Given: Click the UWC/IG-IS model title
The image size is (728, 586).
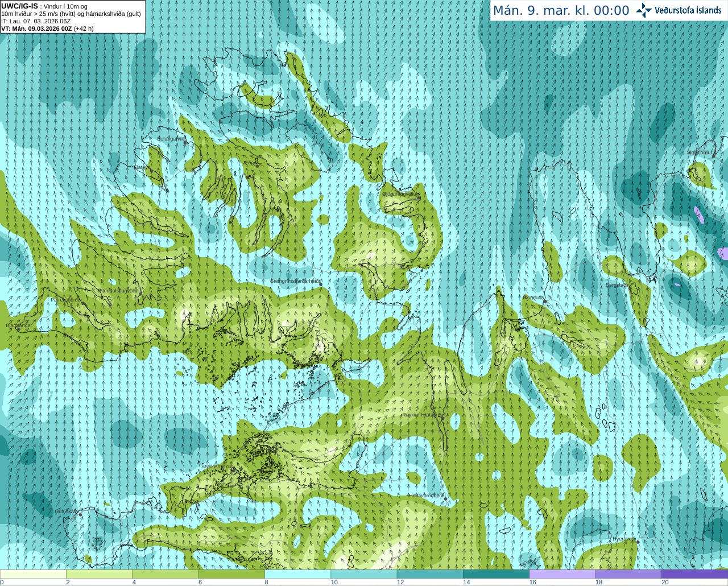Looking at the screenshot, I should [20, 6].
